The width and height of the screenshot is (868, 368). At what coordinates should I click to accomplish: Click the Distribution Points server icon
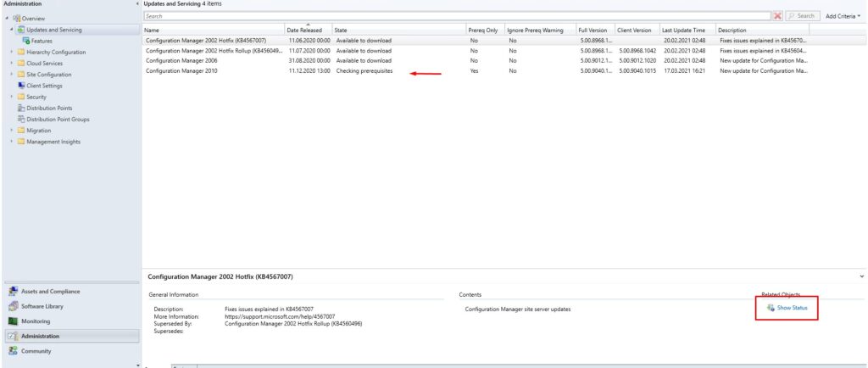21,108
